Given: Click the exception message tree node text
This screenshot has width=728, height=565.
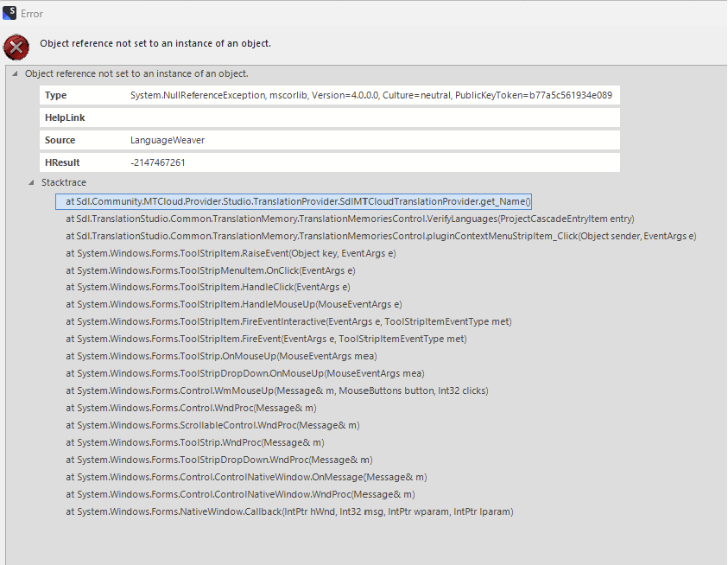Looking at the screenshot, I should [x=136, y=73].
